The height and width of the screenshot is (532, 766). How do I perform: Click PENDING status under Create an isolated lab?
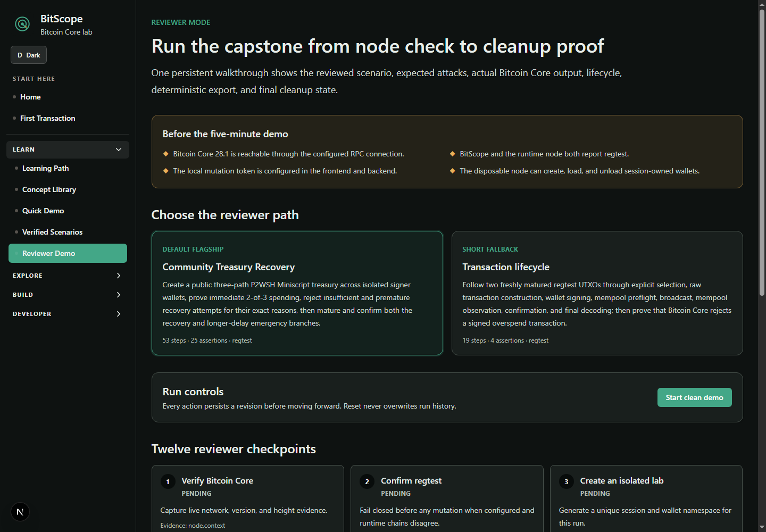click(595, 494)
